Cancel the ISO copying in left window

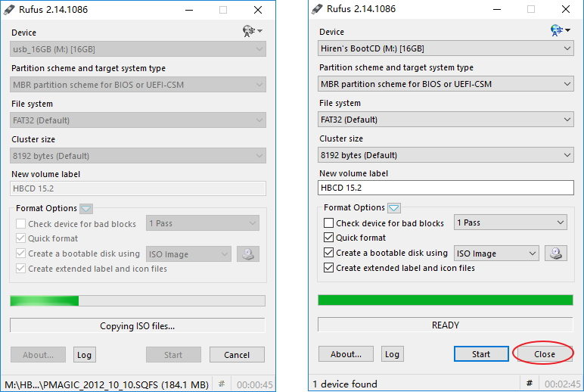point(237,355)
